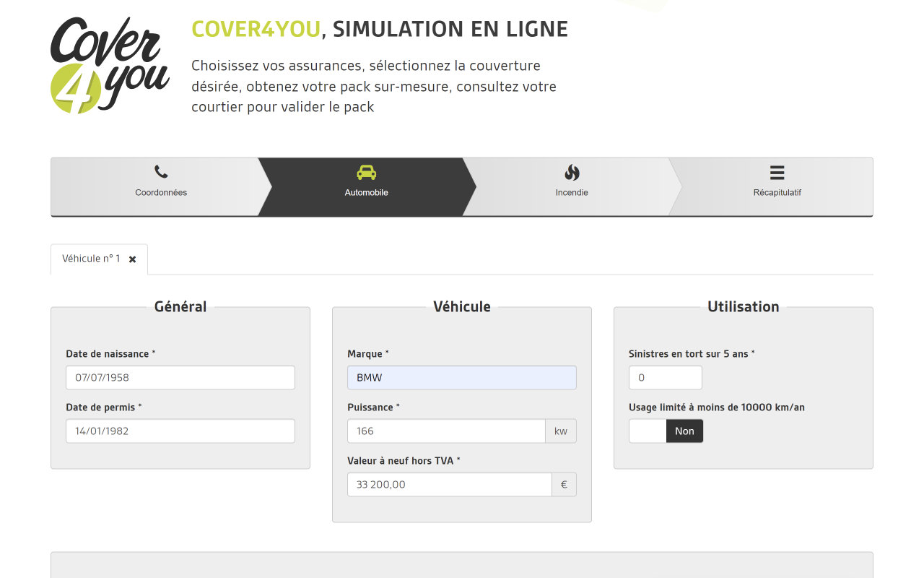This screenshot has height=578, width=924.
Task: Close the Véhicule n° 1 tab
Action: (x=133, y=259)
